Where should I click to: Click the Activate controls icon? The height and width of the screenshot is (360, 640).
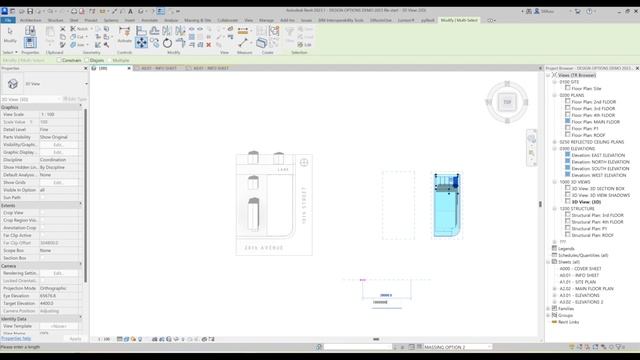(124, 31)
